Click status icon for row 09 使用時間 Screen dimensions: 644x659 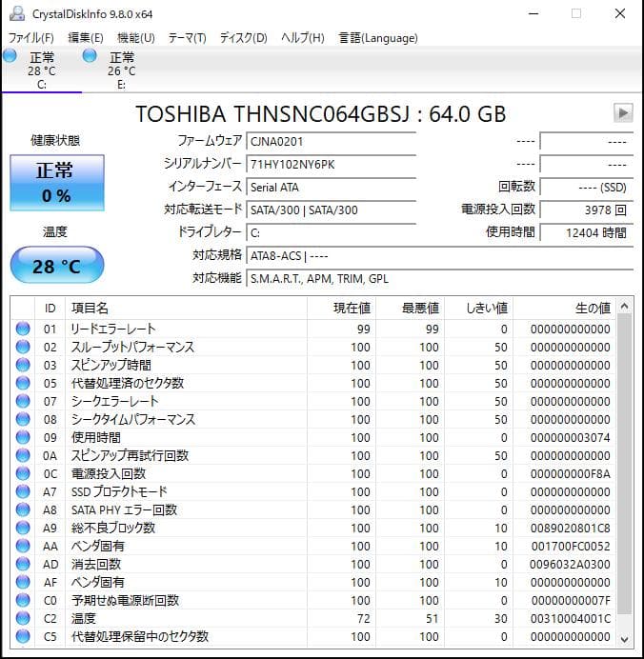tap(23, 437)
